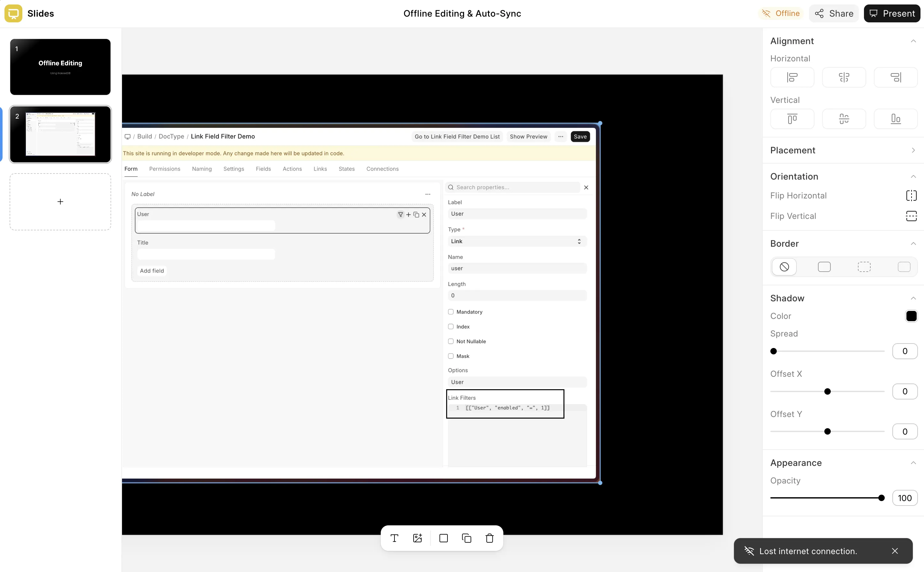Click the trash delete icon

point(490,538)
